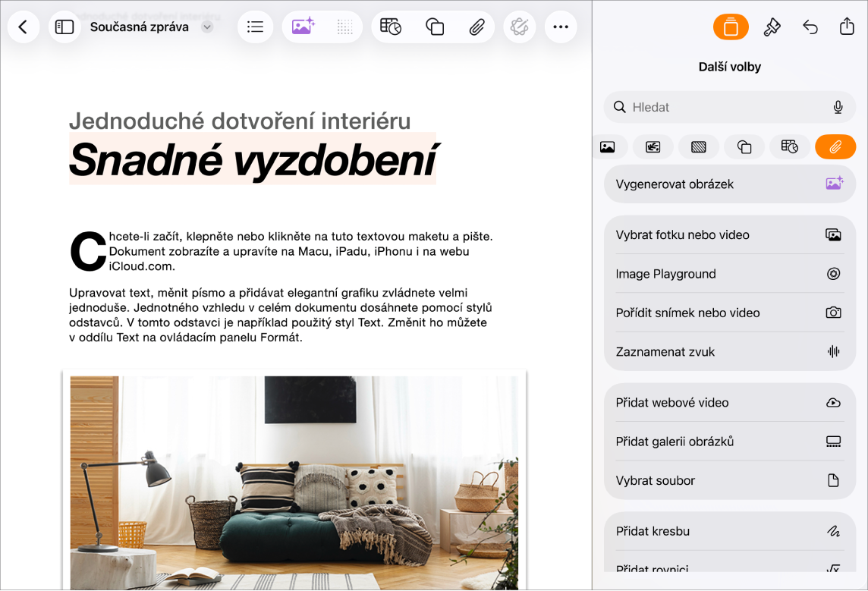Activate microphone dictation in search
The image size is (868, 591).
[x=838, y=108]
